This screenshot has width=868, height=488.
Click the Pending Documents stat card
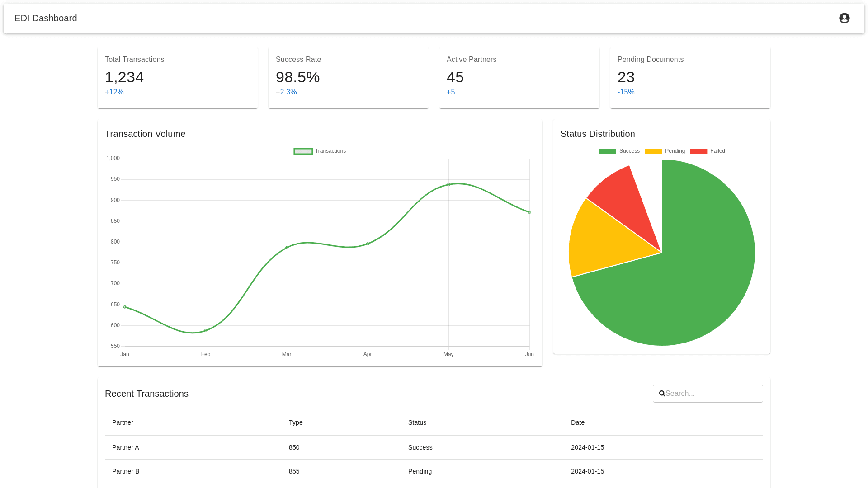coord(690,77)
